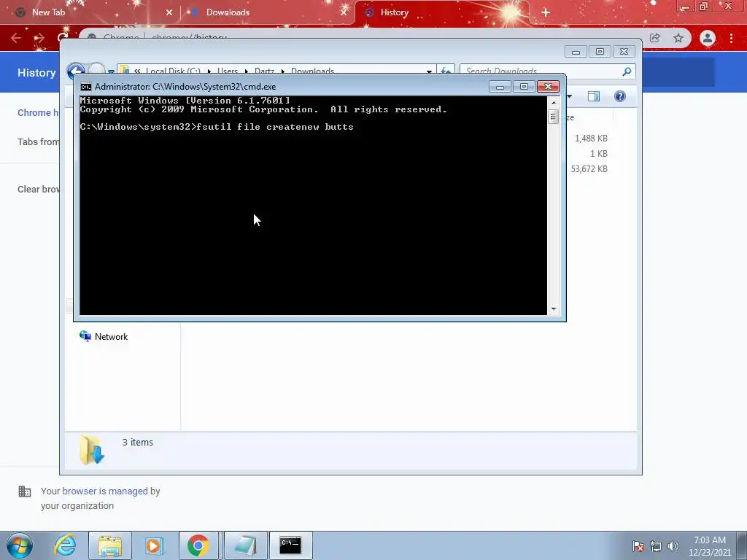Screen dimensions: 747x560
Task: Open the Windows Start orb
Action: (x=20, y=545)
